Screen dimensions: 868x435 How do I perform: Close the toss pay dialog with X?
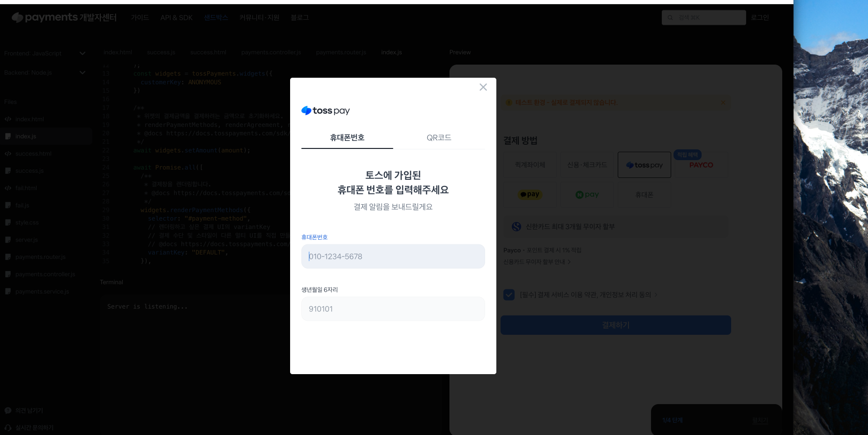(483, 87)
